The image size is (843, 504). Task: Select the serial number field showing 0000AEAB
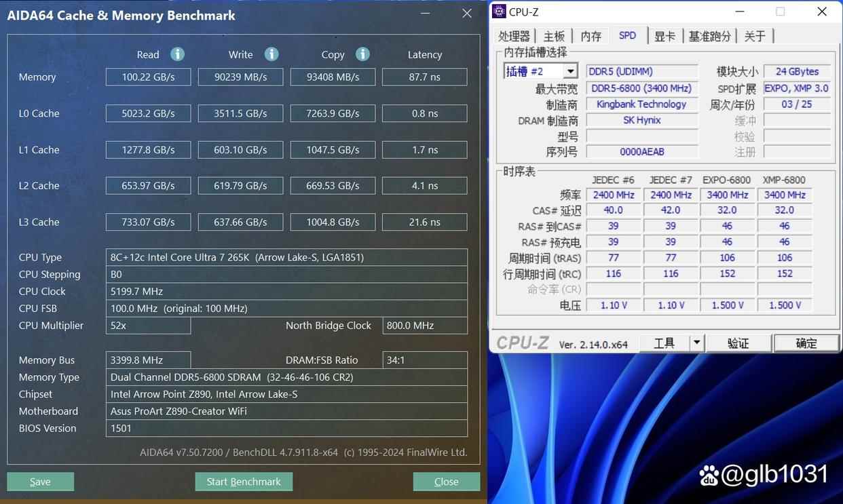[641, 151]
